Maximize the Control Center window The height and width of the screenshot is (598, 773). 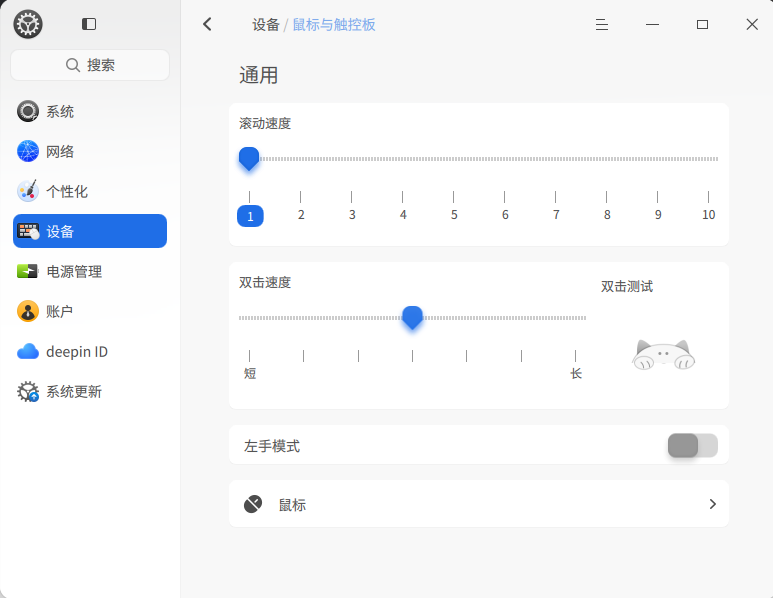[703, 24]
